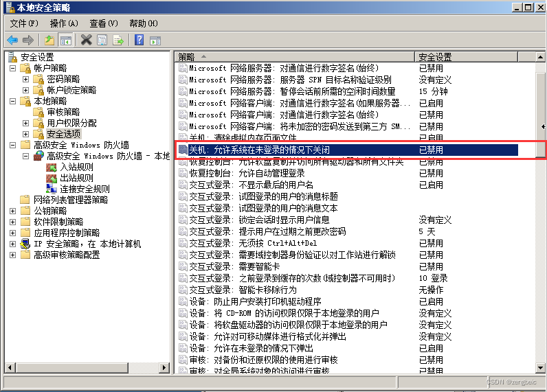Viewport: 547px width, 392px height.
Task: Click the tree pane scroll left arrow
Action: pos(10,367)
